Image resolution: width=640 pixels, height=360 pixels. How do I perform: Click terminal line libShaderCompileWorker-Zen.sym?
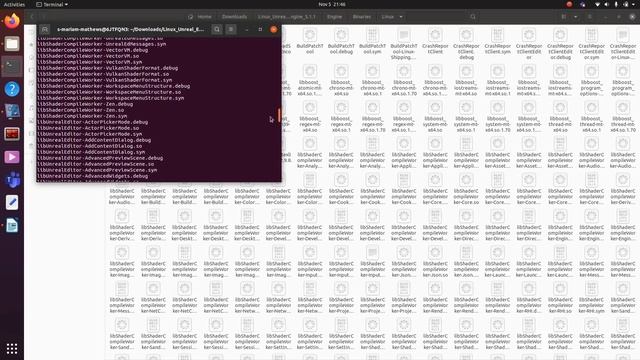pyautogui.click(x=82, y=116)
